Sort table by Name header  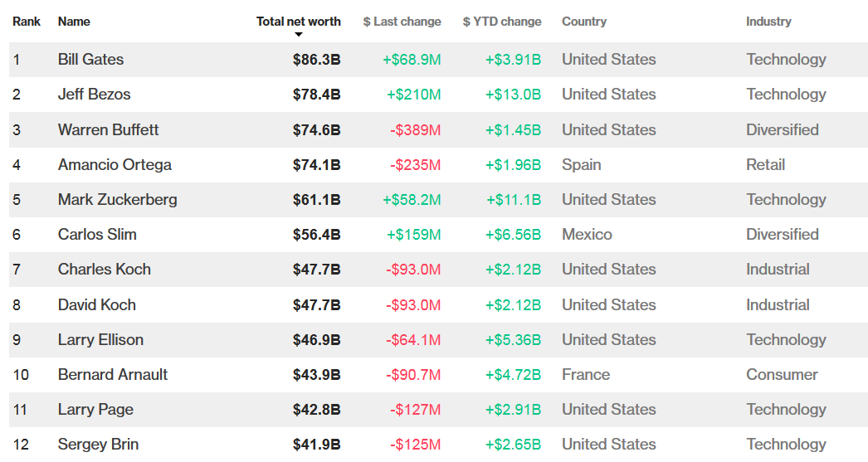click(x=74, y=22)
